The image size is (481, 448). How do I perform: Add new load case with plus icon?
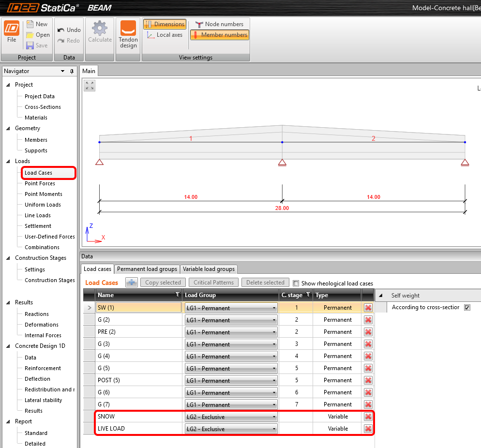point(132,283)
